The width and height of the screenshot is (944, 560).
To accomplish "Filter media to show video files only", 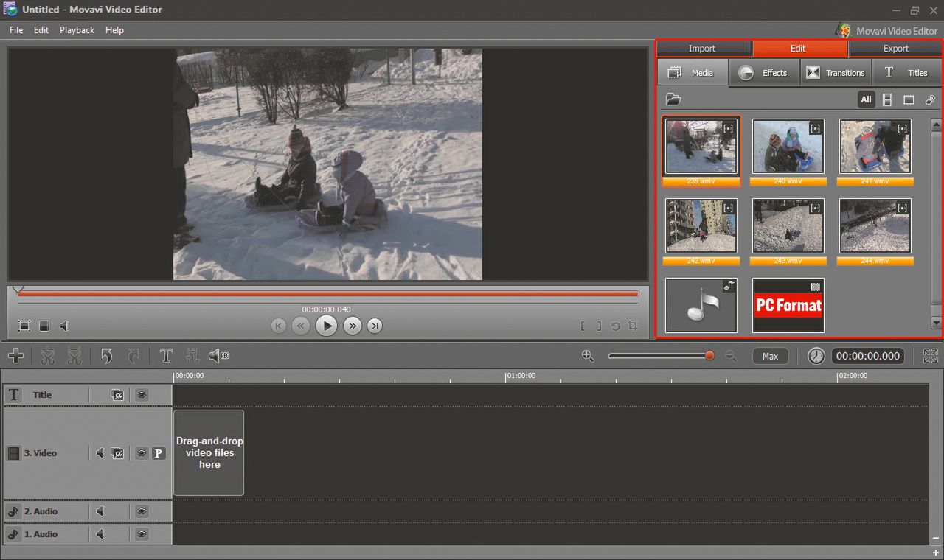I will [x=887, y=99].
